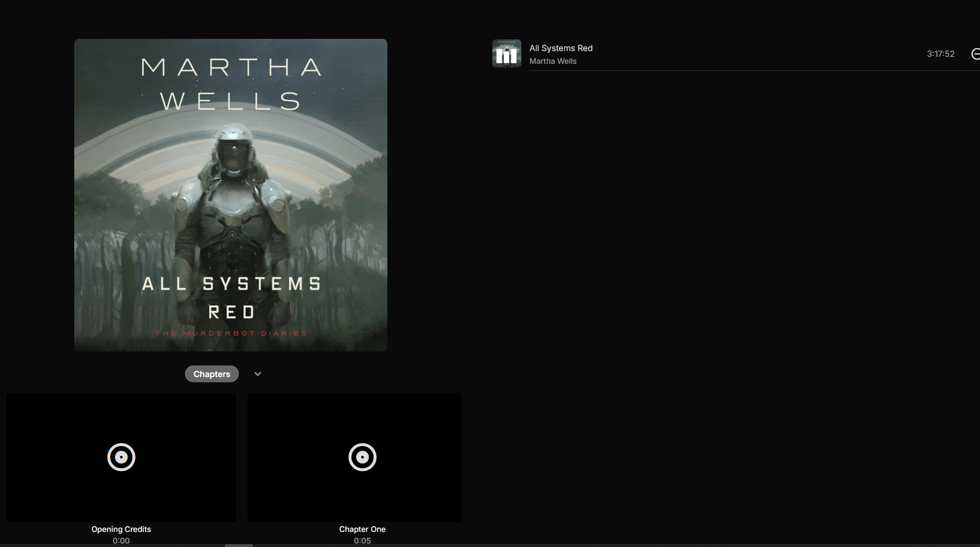Screen dimensions: 980x547
Task: Click the Opening Credits chapter label
Action: (121, 529)
